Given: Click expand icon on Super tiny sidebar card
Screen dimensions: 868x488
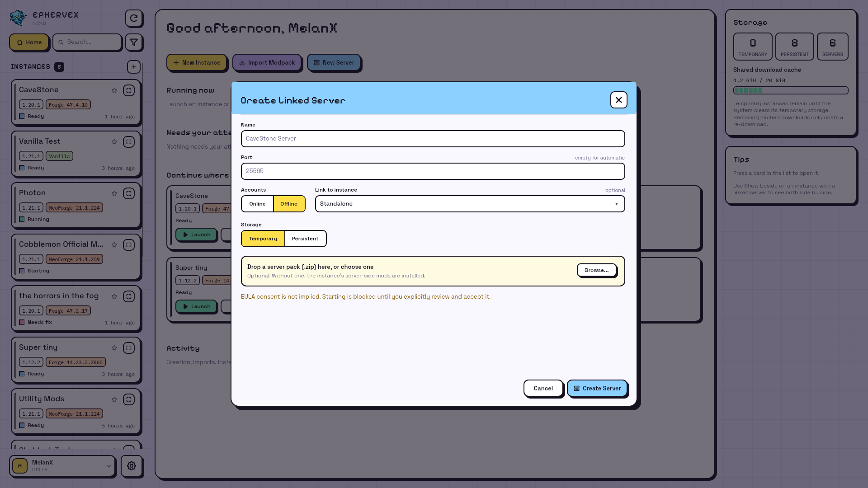Looking at the screenshot, I should (x=129, y=348).
